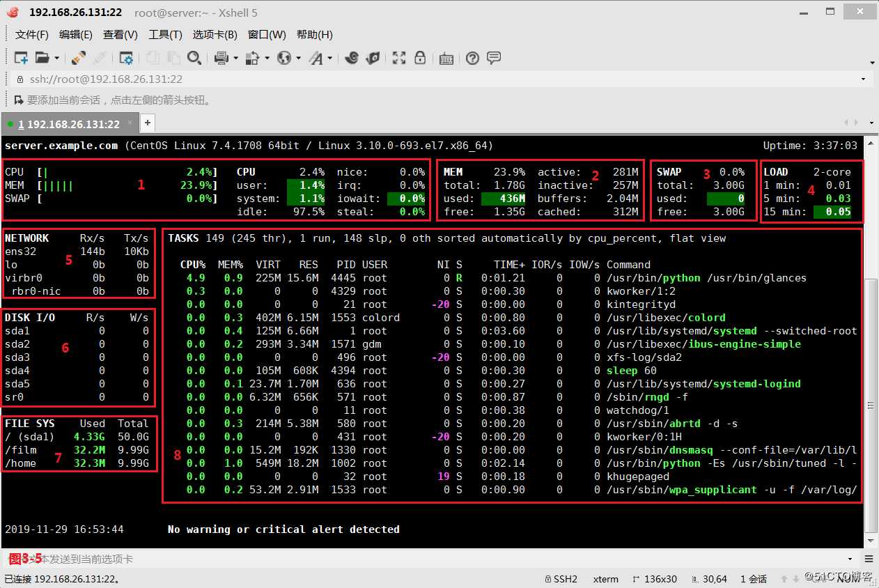The width and height of the screenshot is (879, 588).
Task: Open the 编辑(E) menu
Action: (76, 35)
